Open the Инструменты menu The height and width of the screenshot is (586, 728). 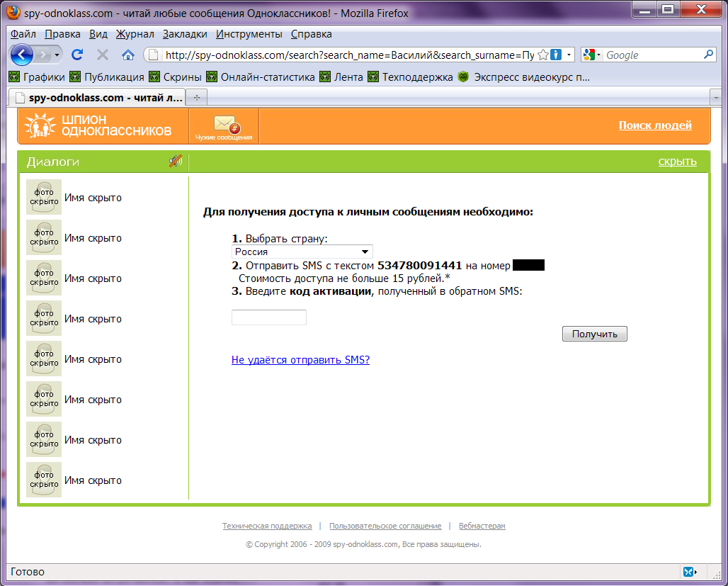point(249,34)
